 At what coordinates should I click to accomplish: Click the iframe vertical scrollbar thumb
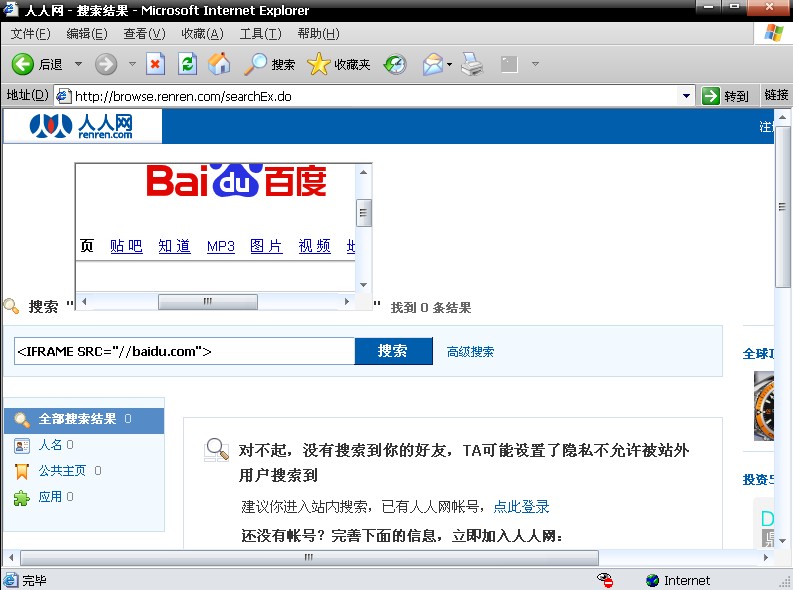pos(364,213)
